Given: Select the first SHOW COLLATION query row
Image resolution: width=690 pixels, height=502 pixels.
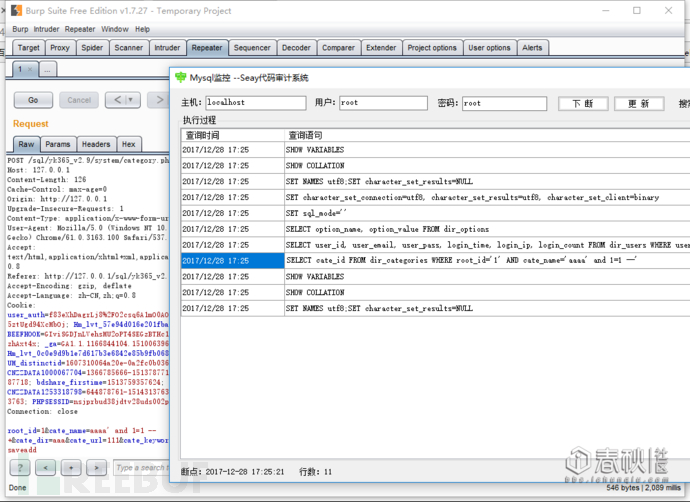Looking at the screenshot, I should point(435,165).
